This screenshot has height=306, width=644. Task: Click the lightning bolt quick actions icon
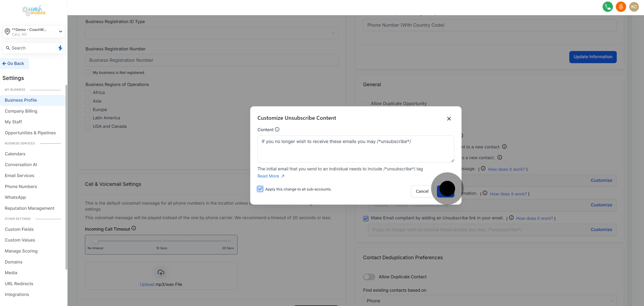(60, 48)
